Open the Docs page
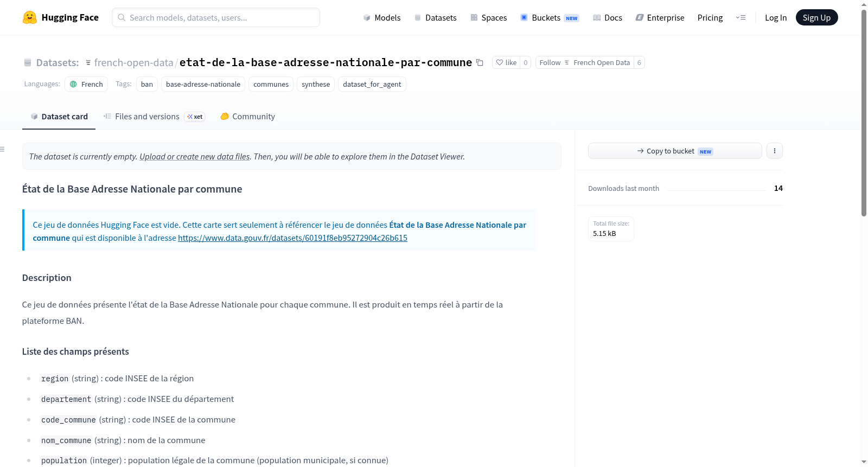 point(608,17)
